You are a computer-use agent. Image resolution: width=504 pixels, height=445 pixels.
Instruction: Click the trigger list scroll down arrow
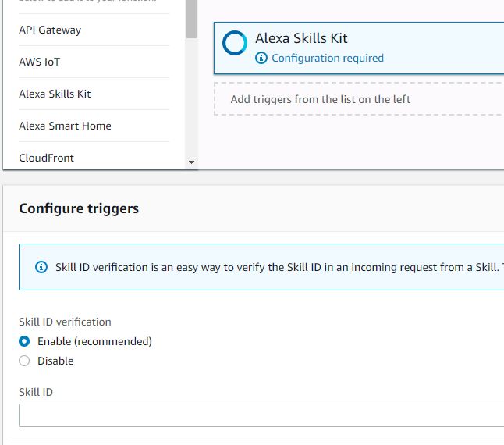[x=191, y=162]
